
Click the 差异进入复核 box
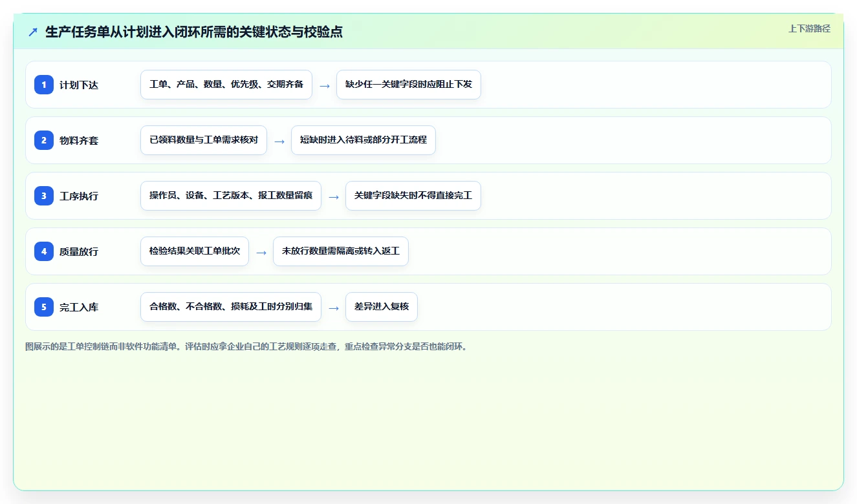(382, 307)
